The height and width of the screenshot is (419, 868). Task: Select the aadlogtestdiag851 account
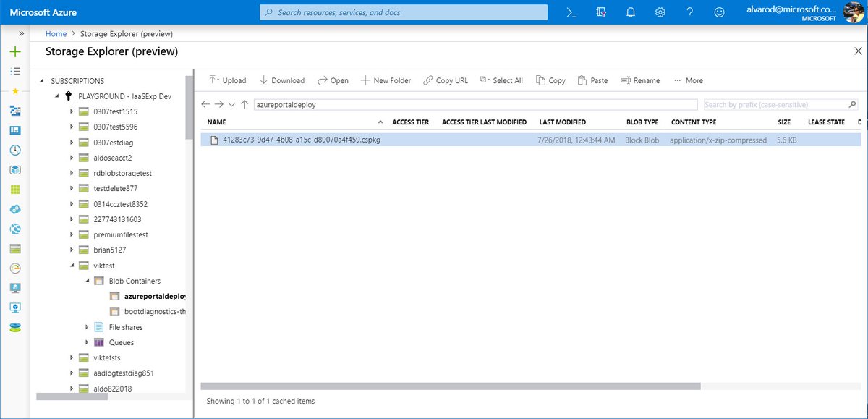(x=124, y=373)
